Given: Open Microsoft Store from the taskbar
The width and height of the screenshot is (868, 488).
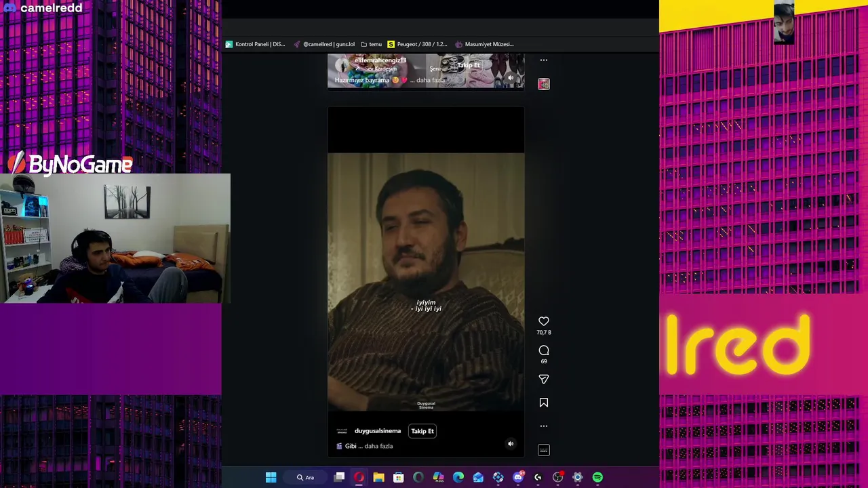Looking at the screenshot, I should [399, 477].
